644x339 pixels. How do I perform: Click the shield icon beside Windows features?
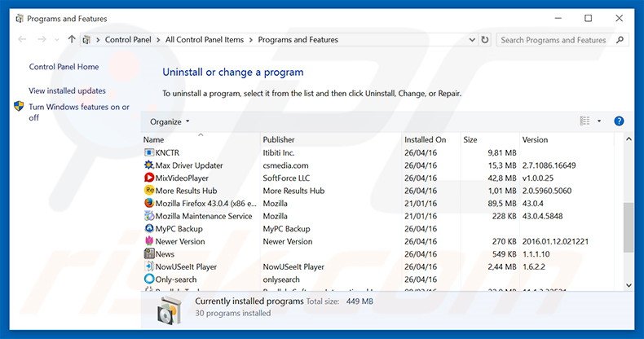coord(19,106)
